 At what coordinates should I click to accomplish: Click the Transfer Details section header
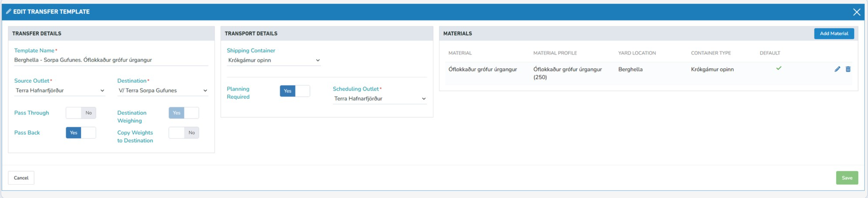pyautogui.click(x=37, y=34)
